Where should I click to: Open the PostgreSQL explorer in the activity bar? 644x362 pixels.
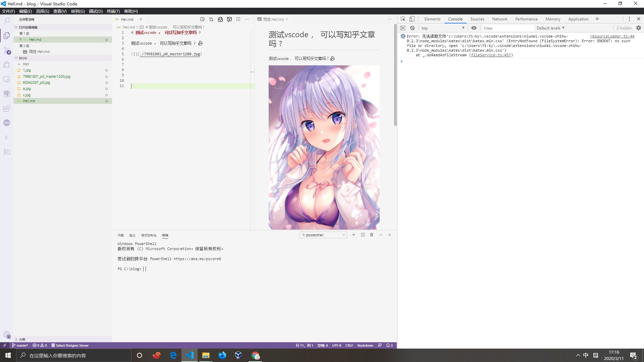tap(7, 94)
